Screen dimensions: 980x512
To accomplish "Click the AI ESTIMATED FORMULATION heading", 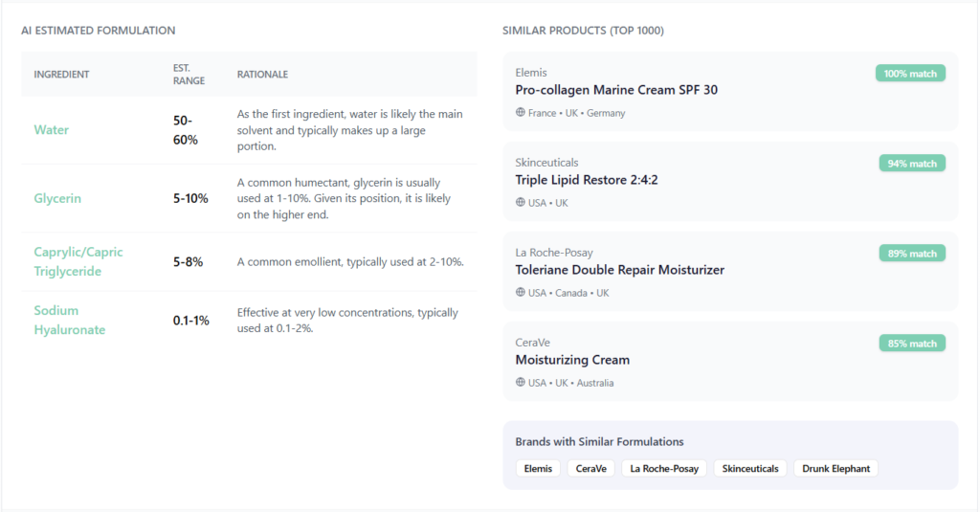I will pos(99,31).
